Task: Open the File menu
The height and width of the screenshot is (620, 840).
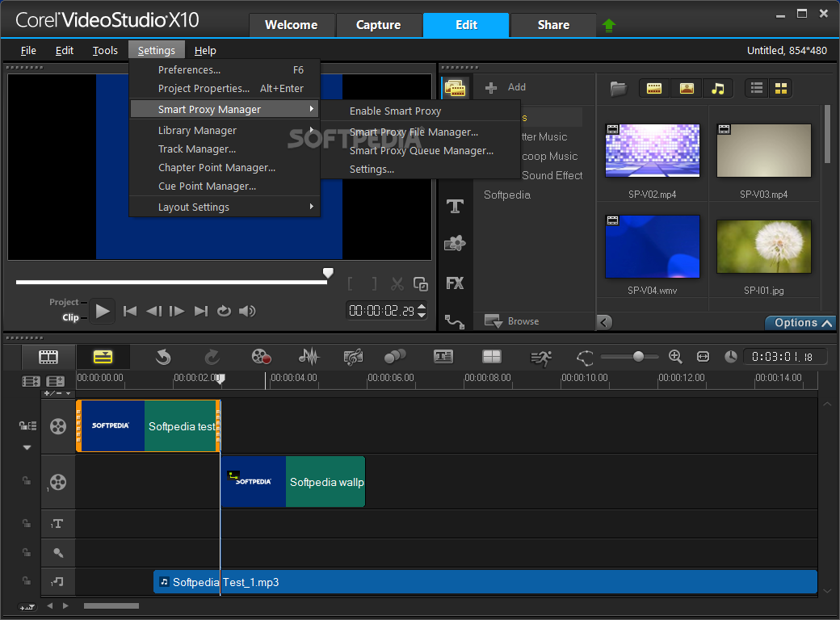Action: (28, 50)
